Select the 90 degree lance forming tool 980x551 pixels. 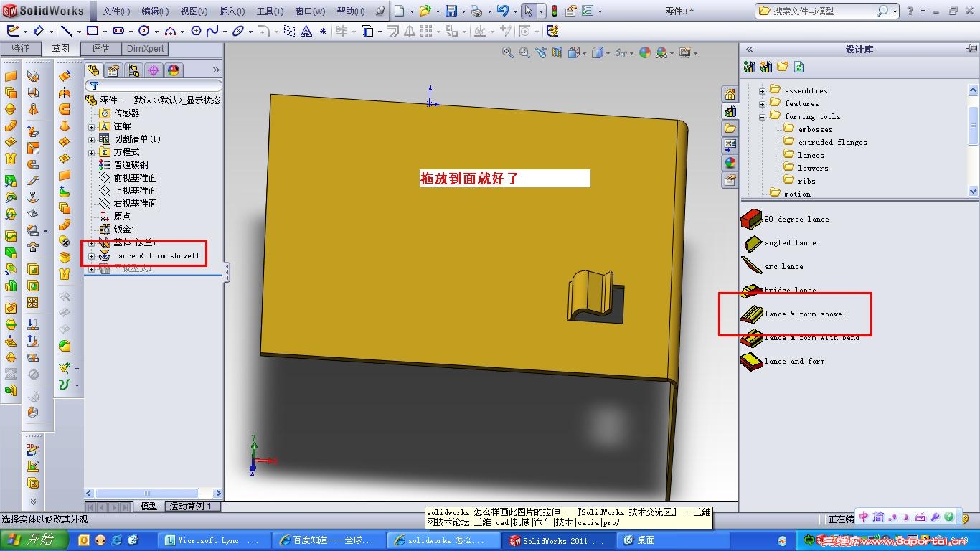786,219
